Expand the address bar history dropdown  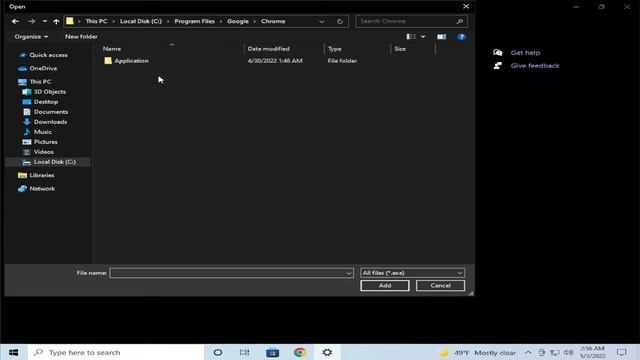[322, 21]
